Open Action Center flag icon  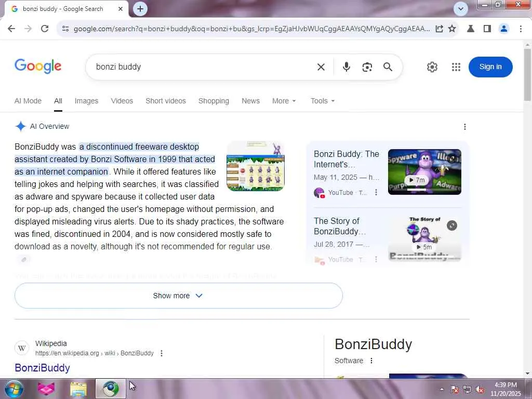[x=454, y=389]
